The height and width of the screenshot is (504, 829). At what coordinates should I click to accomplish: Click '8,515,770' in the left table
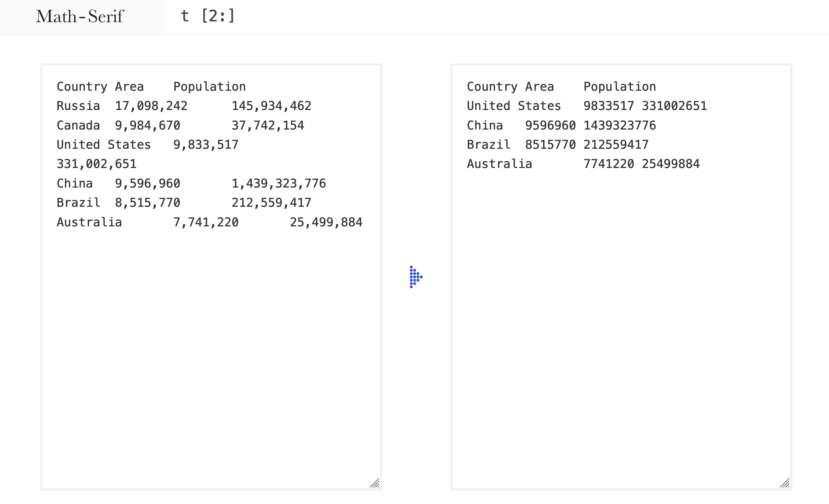point(147,203)
